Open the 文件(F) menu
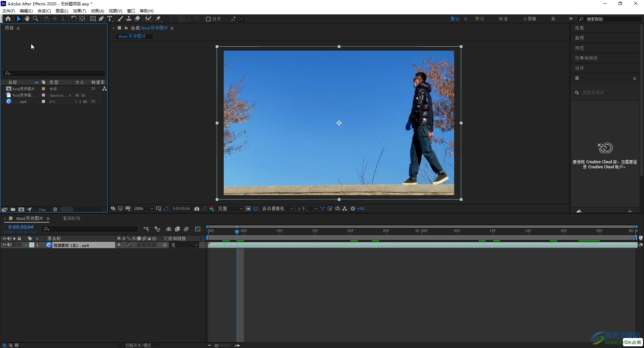This screenshot has height=348, width=644. click(9, 11)
